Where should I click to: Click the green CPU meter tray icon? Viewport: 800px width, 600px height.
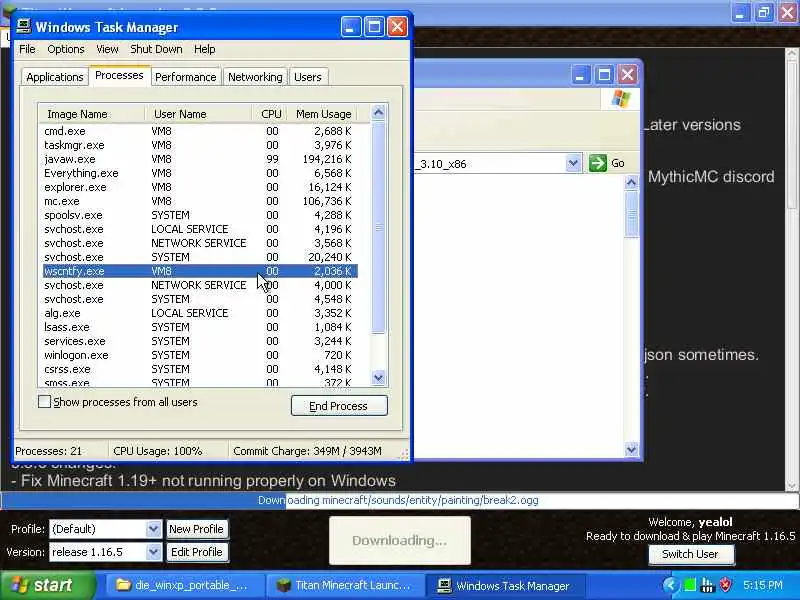(x=689, y=585)
